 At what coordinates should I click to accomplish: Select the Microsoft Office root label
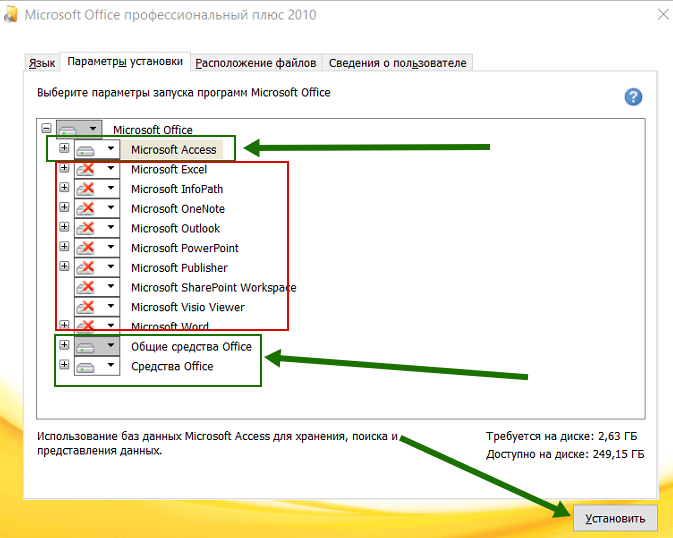click(153, 130)
